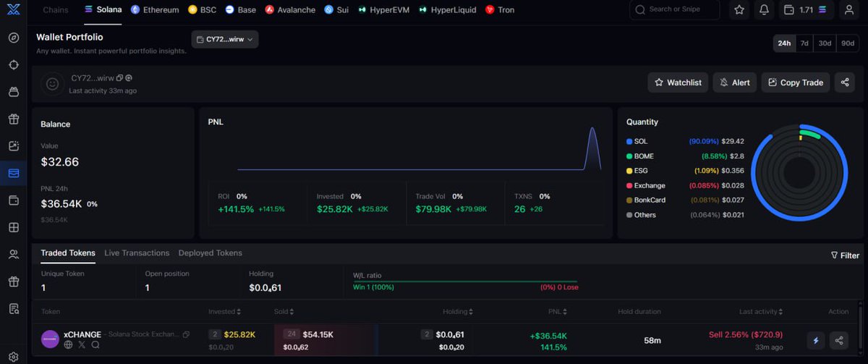Select the 30d timeframe

825,43
